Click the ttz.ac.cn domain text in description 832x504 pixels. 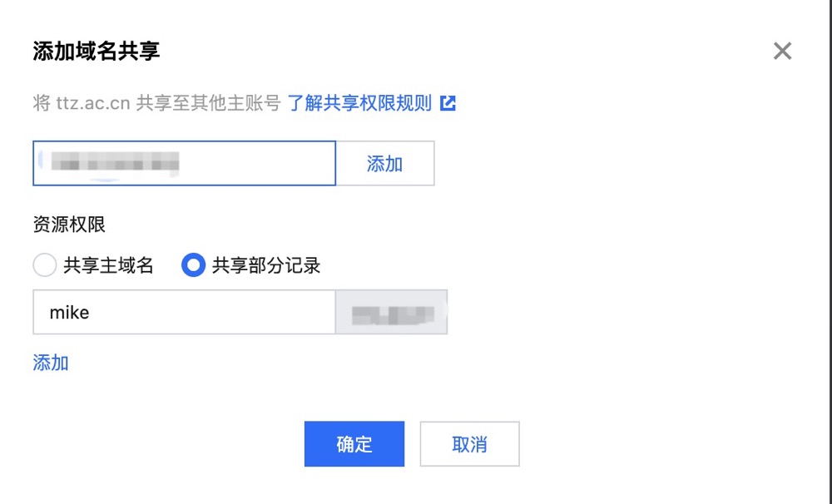(x=93, y=103)
